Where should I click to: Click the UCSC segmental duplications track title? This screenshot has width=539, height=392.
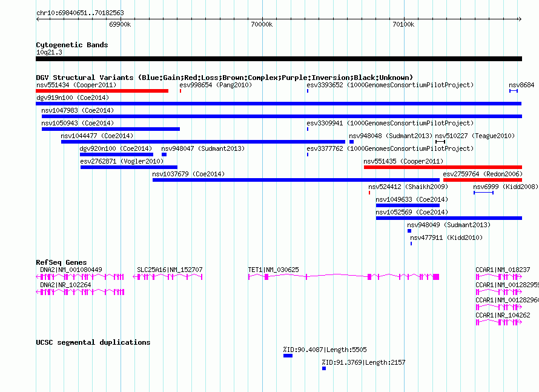tap(93, 342)
